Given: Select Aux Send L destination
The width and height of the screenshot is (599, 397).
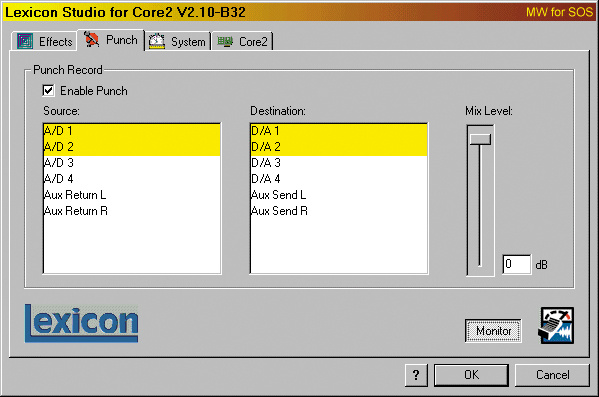Looking at the screenshot, I should 339,195.
